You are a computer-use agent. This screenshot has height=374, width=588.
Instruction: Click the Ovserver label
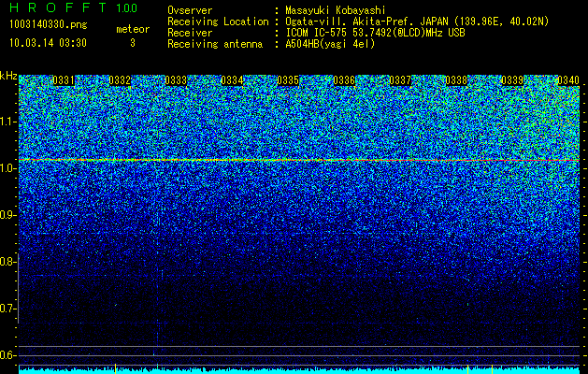tap(190, 10)
